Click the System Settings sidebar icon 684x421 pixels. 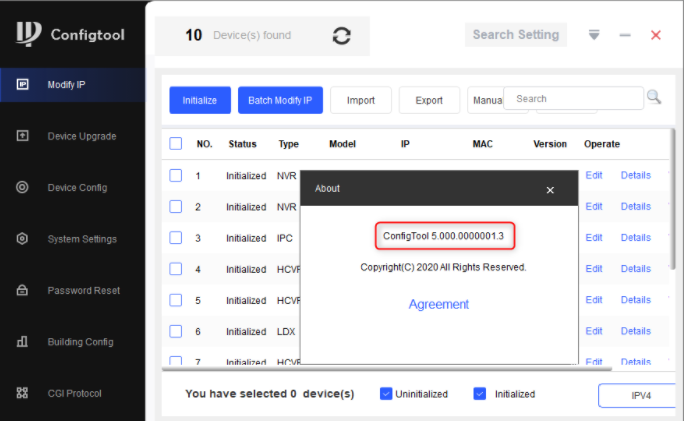click(22, 239)
